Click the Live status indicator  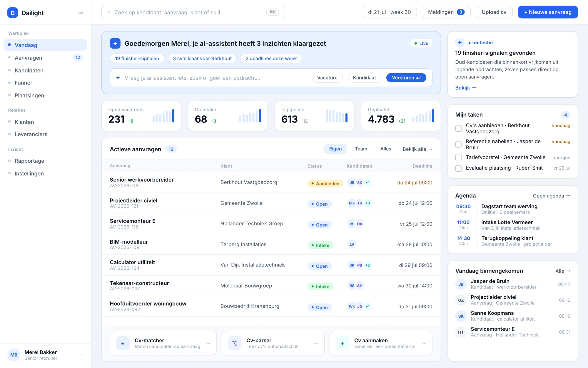(x=421, y=43)
